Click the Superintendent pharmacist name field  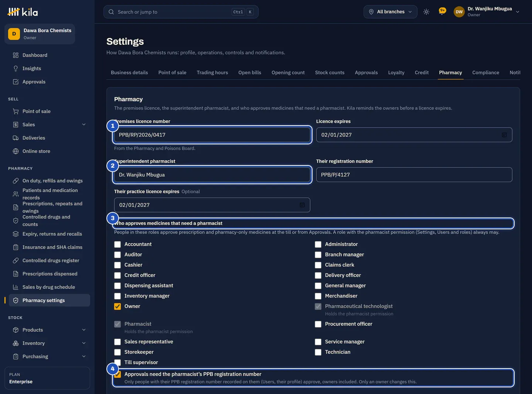[x=212, y=175]
